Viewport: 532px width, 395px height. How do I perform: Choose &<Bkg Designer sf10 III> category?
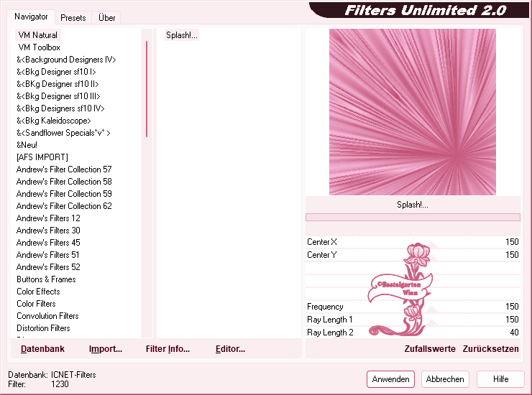[58, 96]
